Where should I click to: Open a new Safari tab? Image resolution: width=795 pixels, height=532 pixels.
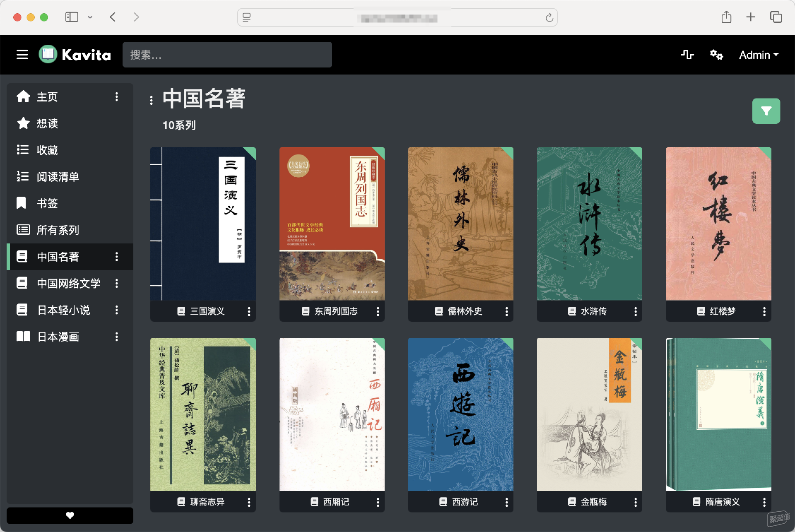[x=751, y=17]
